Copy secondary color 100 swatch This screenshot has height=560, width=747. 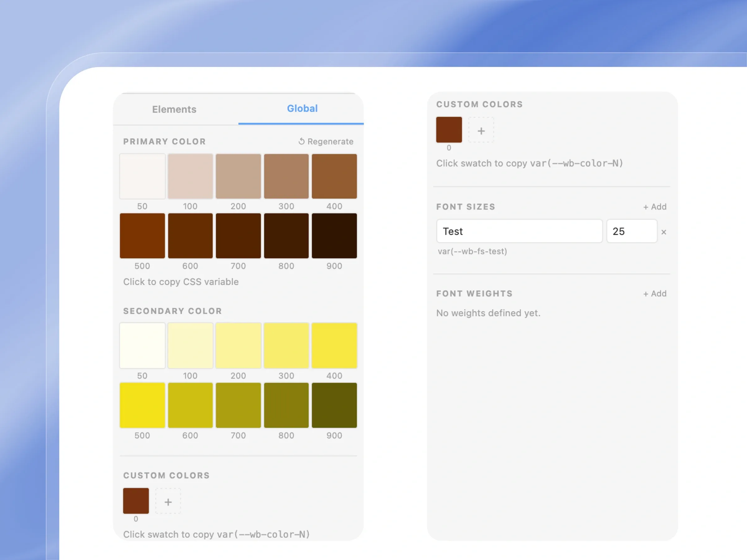190,346
